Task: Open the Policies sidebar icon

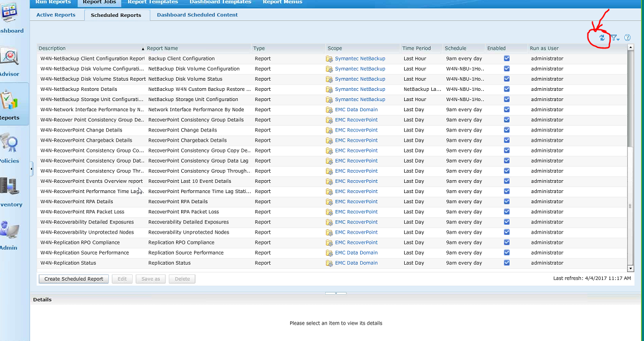Action: click(x=10, y=147)
